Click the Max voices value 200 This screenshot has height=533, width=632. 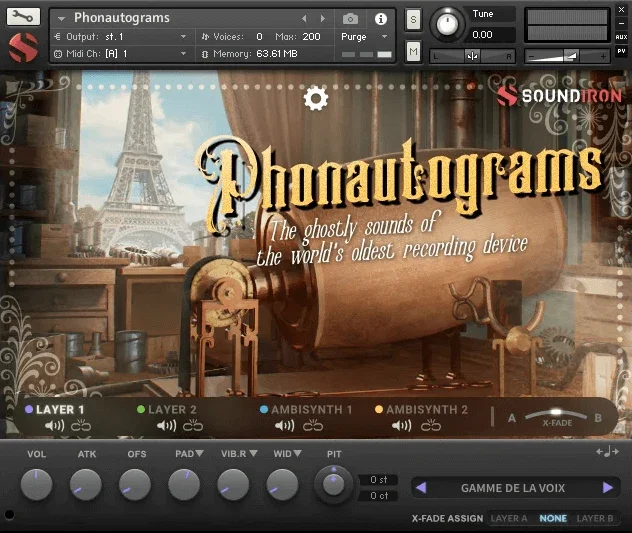[311, 37]
